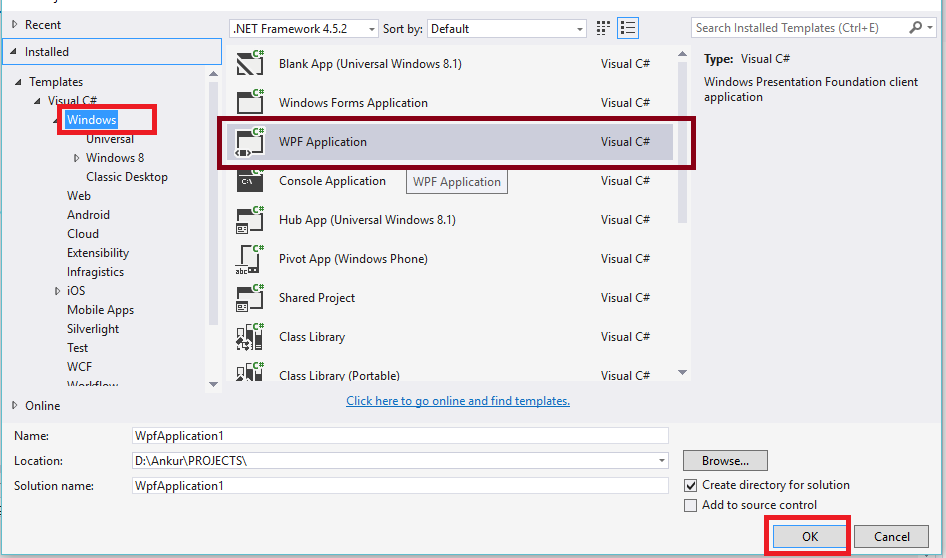946x558 pixels.
Task: Expand the Windows 8 tree node
Action: tap(77, 158)
